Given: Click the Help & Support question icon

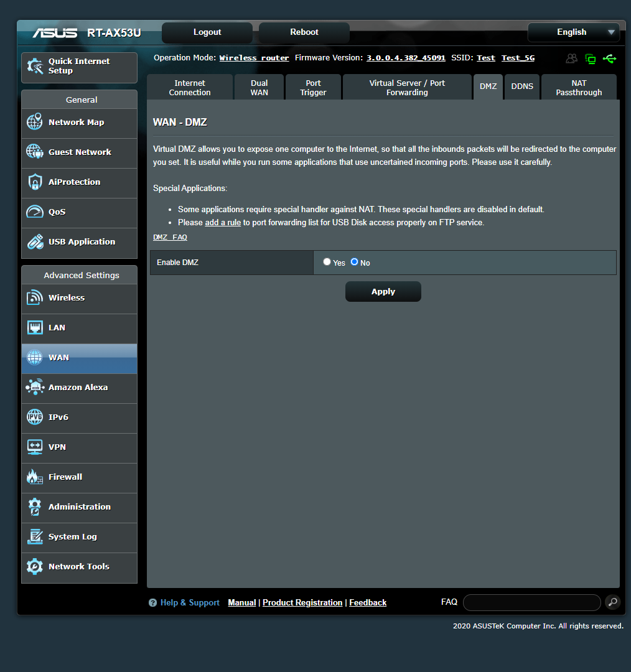Looking at the screenshot, I should pos(152,602).
